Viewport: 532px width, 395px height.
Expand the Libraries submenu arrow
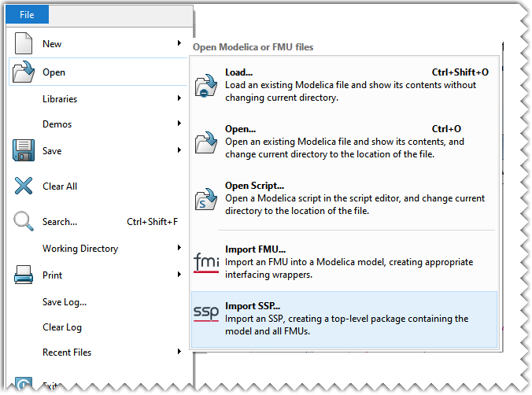click(x=179, y=99)
